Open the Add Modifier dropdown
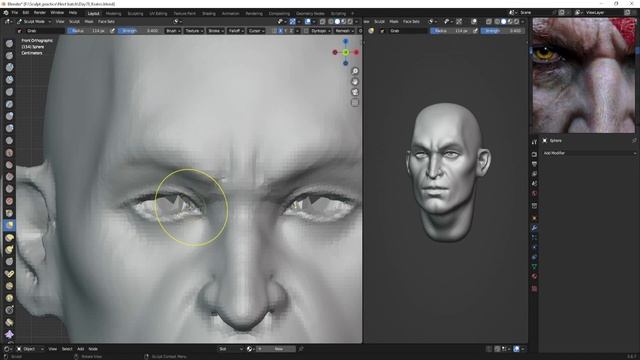 coord(589,153)
